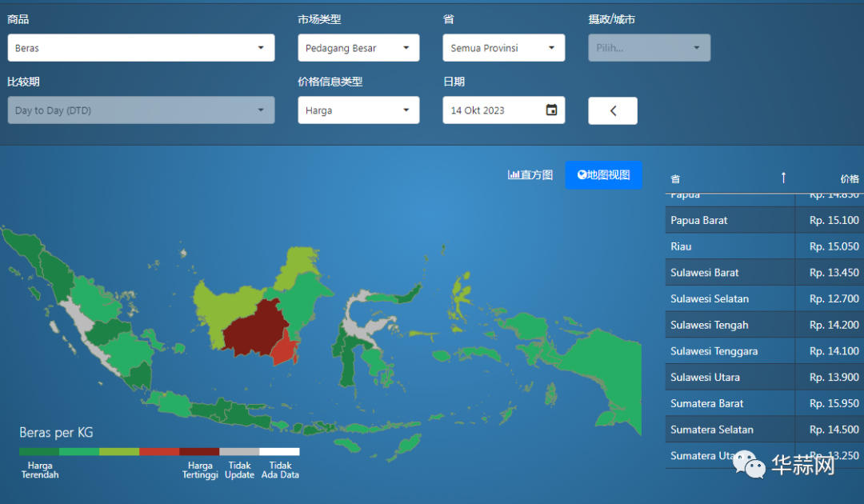Click the gray Tidak Update legend swatch

239,452
